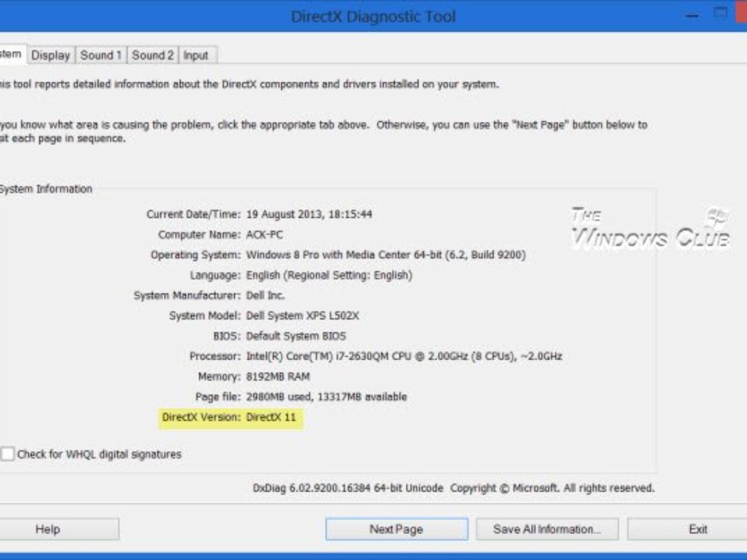Click the DxDiag 6.02.9200.16384 version text
The width and height of the screenshot is (747, 560).
348,488
